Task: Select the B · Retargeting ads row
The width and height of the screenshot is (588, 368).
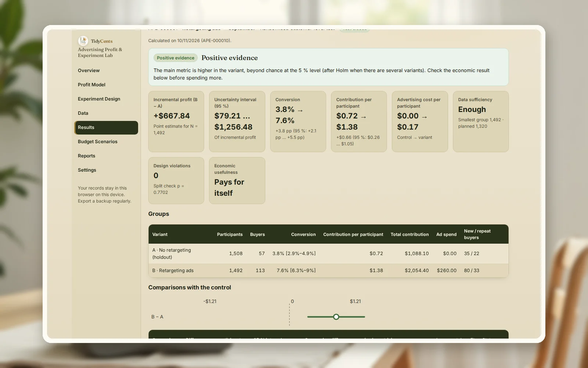Action: [328, 270]
